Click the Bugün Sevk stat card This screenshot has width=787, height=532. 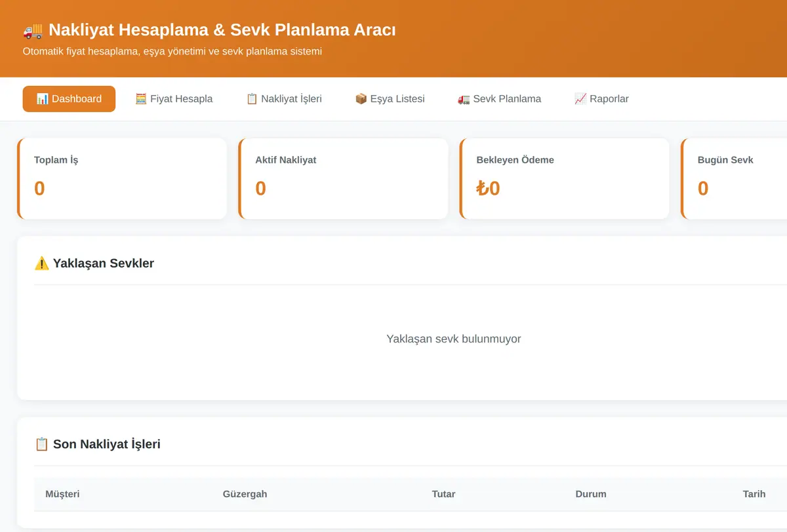(734, 178)
